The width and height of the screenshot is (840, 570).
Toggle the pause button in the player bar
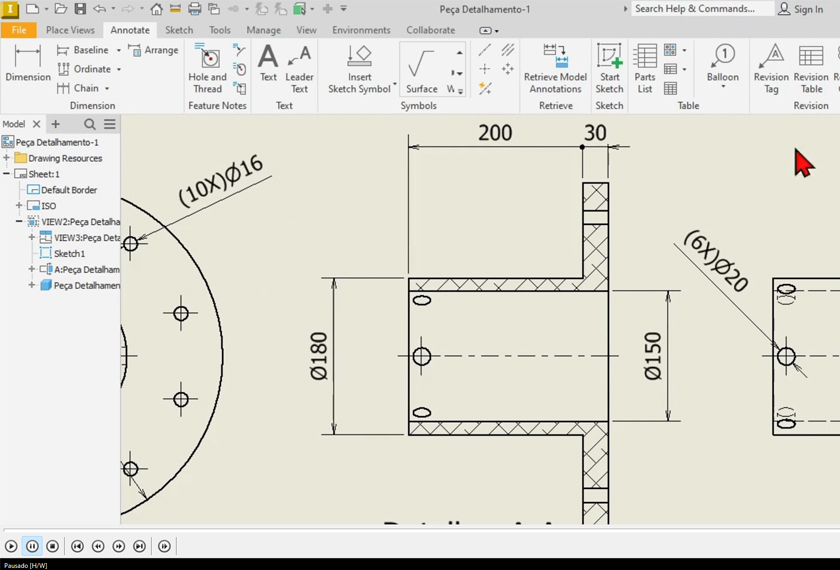tap(32, 546)
